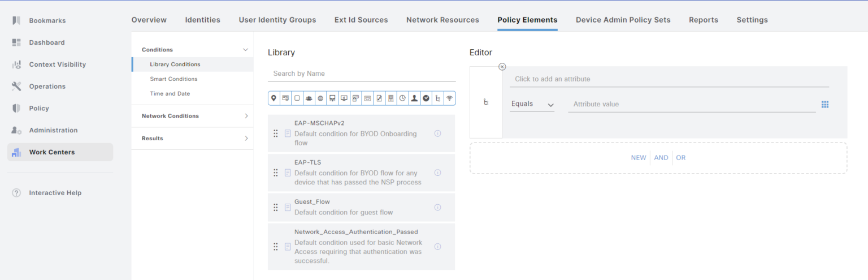The height and width of the screenshot is (280, 868).
Task: Click the Policy shield icon
Action: pos(16,108)
